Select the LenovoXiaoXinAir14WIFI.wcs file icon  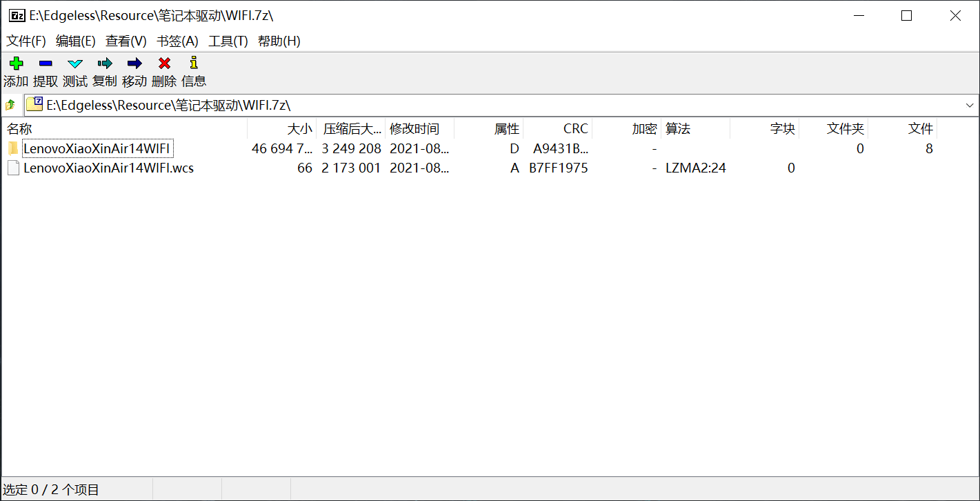13,168
